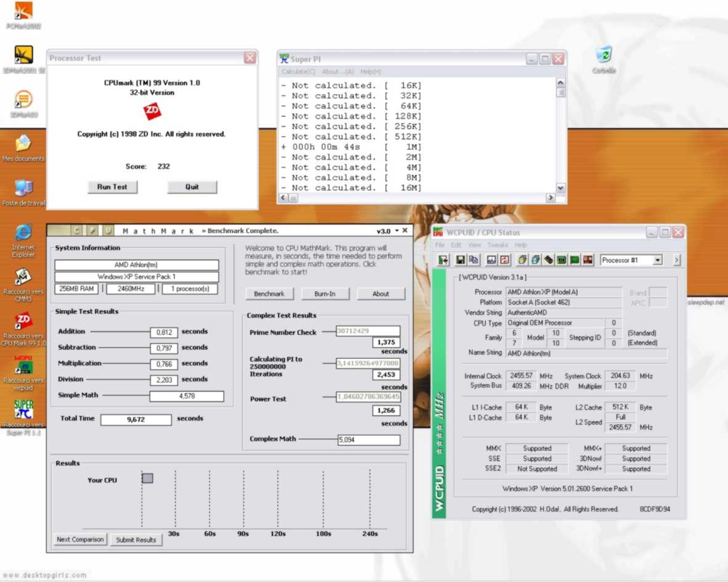The height and width of the screenshot is (582, 728).
Task: Open the Processor #1 dropdown in WCPUID
Action: 658,260
